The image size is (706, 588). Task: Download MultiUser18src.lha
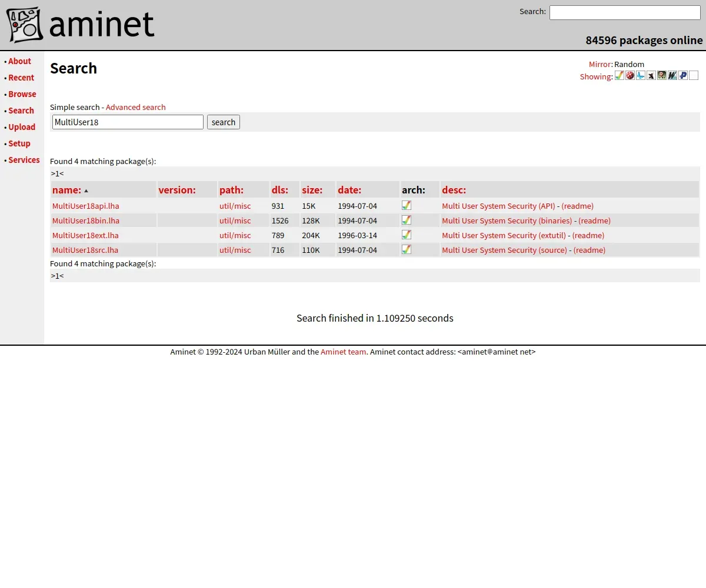[85, 250]
